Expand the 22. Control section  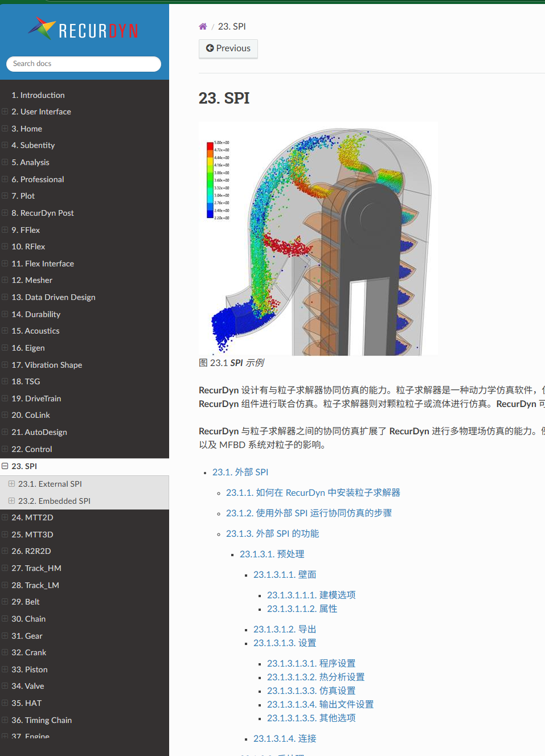[x=5, y=449]
